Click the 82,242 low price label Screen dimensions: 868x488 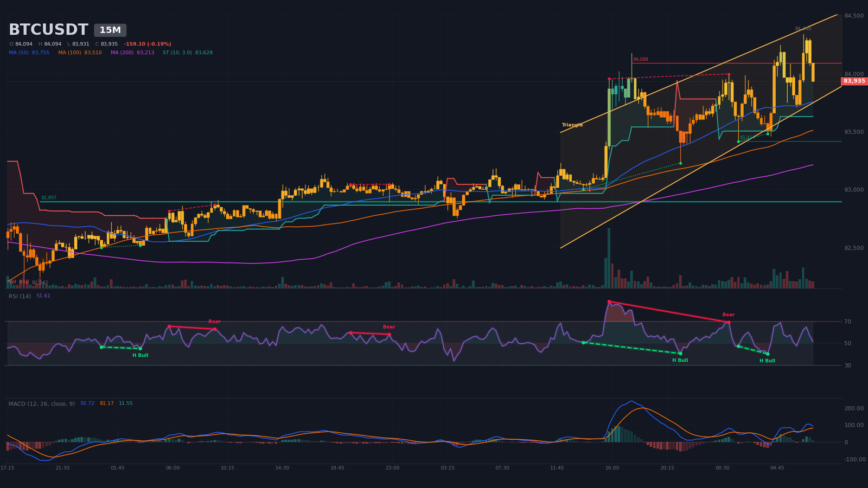(x=40, y=282)
